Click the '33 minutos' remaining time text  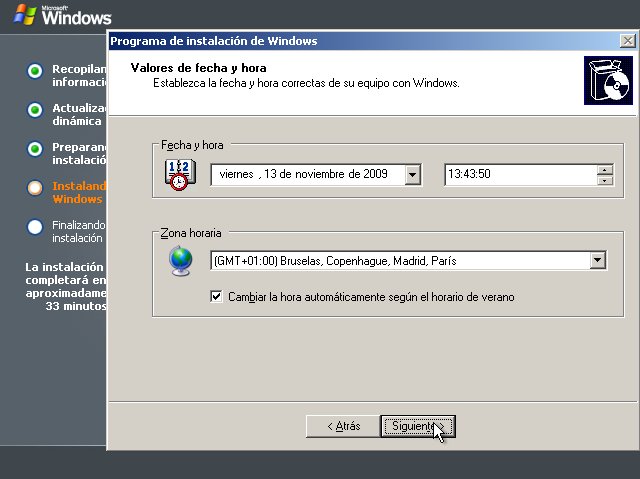tap(76, 306)
